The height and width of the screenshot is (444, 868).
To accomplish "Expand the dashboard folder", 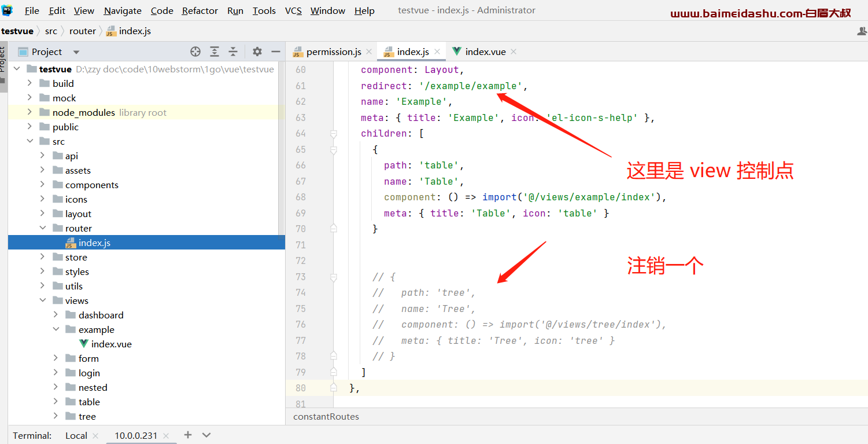I will click(x=56, y=315).
